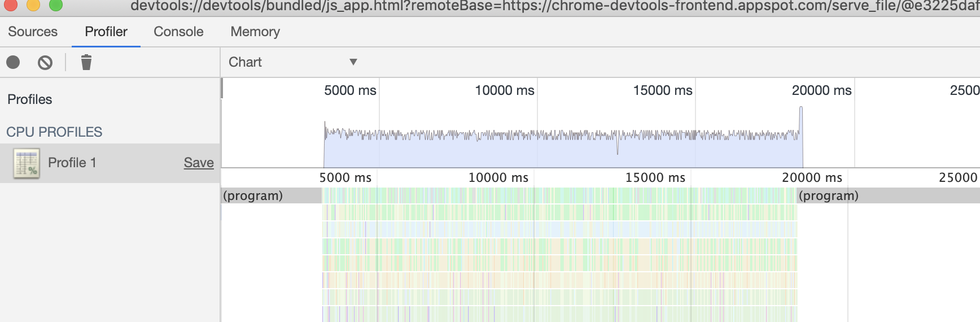Image resolution: width=980 pixels, height=322 pixels.
Task: Go to the Memory tab
Action: [255, 32]
